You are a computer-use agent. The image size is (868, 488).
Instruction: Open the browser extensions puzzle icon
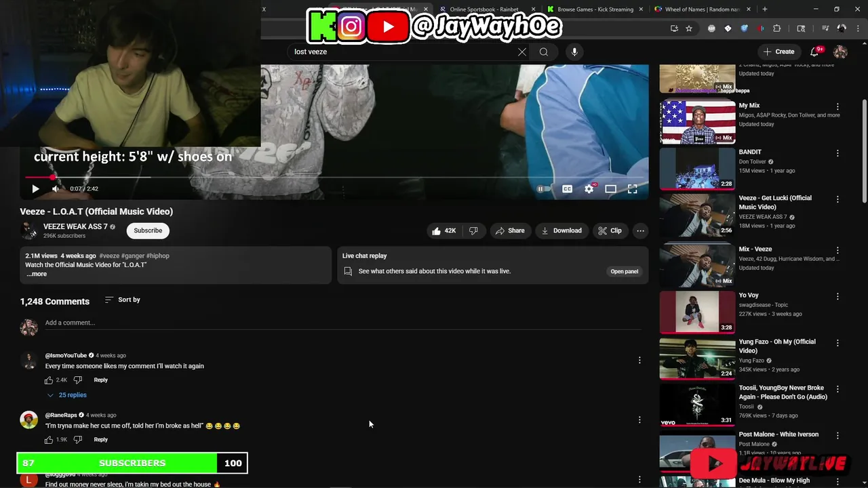777,28
